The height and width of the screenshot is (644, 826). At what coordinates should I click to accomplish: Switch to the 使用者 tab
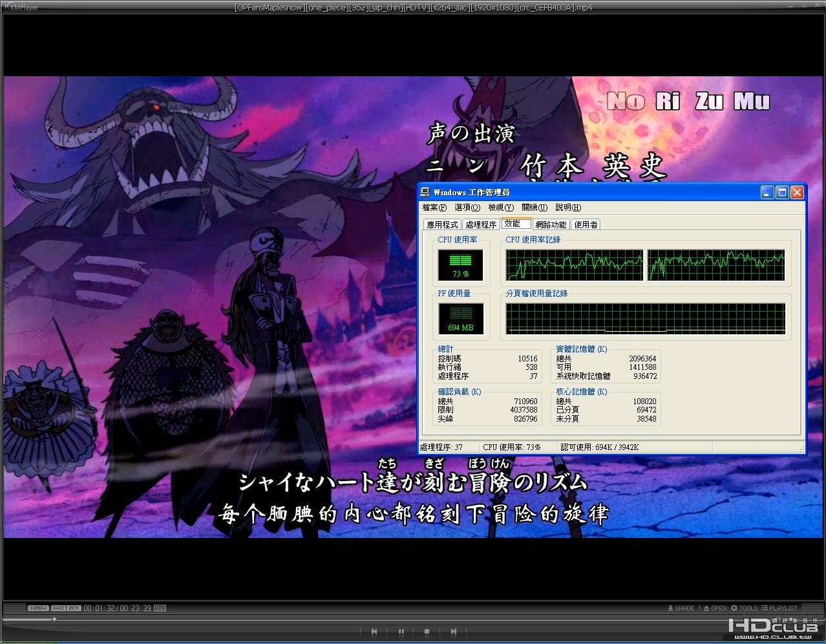586,224
